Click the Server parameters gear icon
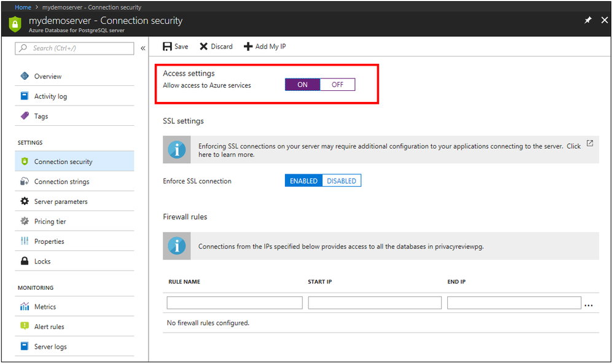This screenshot has height=364, width=613. coord(25,201)
